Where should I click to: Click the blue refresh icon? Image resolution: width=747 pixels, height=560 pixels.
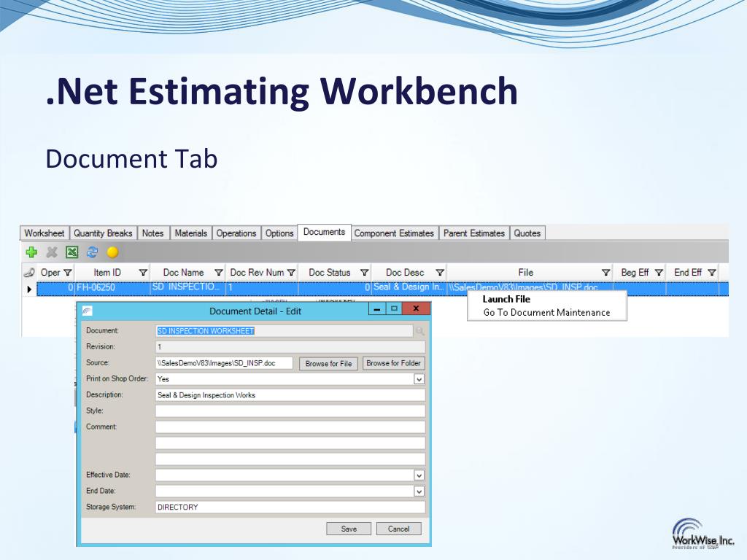(92, 252)
